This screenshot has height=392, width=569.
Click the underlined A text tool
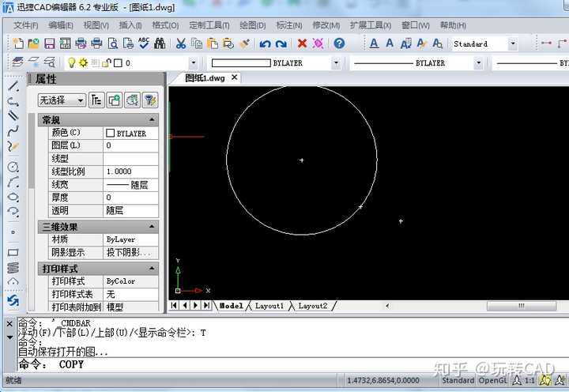374,44
